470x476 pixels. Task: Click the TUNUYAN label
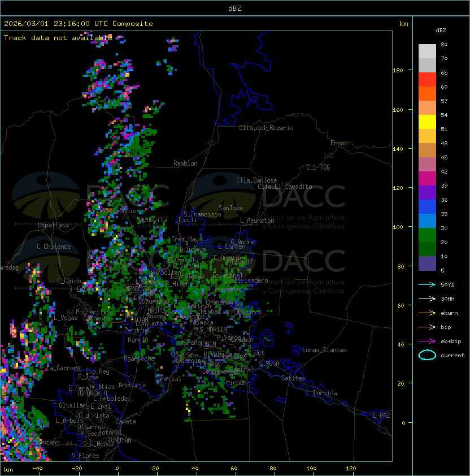tap(120, 440)
